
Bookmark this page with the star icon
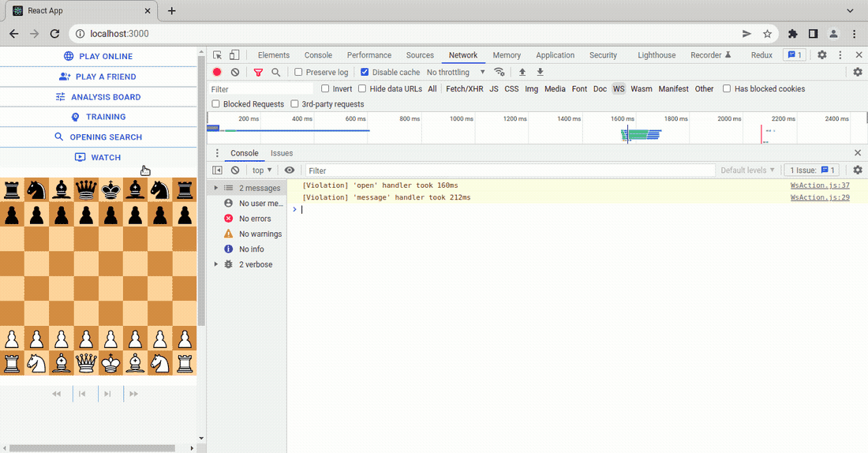767,34
